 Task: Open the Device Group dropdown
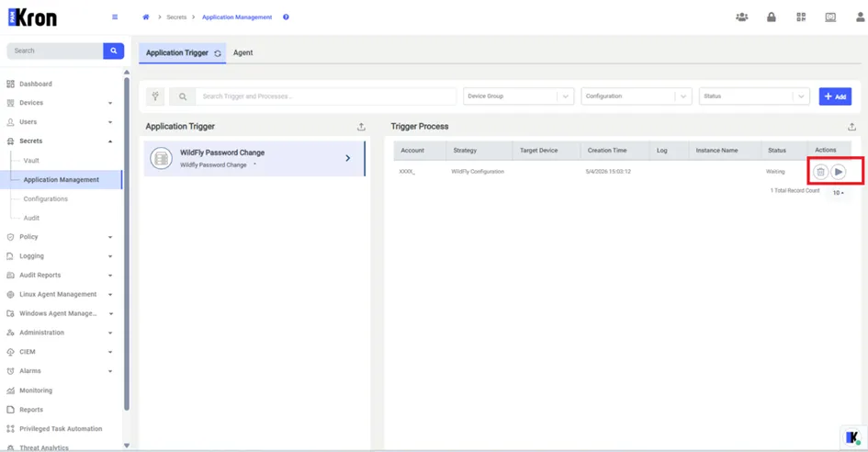pos(518,96)
